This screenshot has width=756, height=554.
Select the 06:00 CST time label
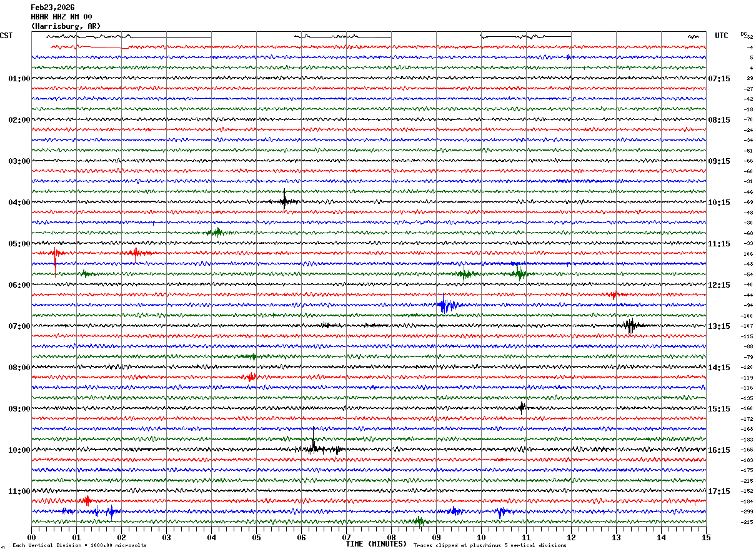coord(19,285)
